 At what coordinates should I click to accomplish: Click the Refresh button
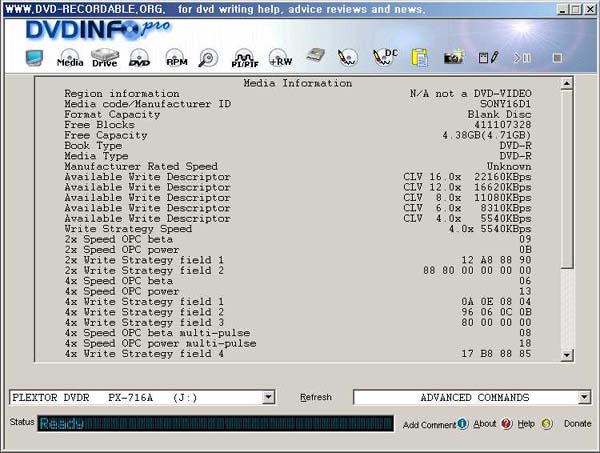coord(316,397)
